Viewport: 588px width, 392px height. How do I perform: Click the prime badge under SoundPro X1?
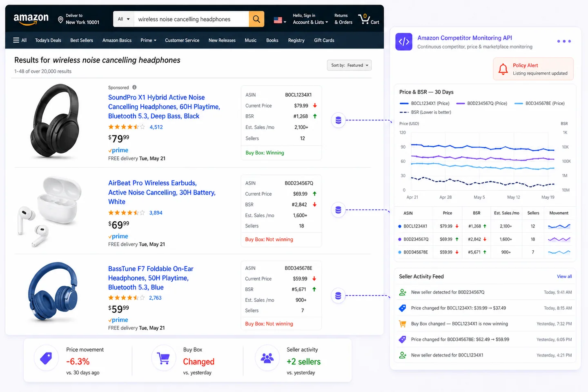118,150
